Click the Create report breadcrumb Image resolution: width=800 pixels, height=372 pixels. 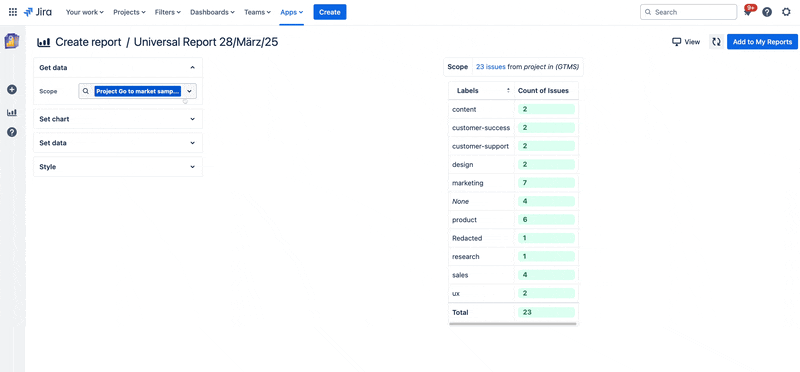tap(88, 42)
